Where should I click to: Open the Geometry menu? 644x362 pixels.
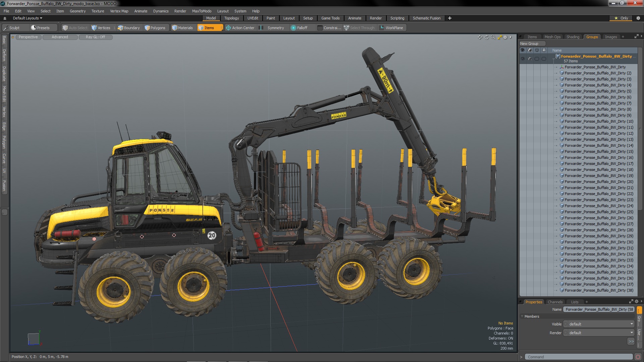(x=77, y=11)
